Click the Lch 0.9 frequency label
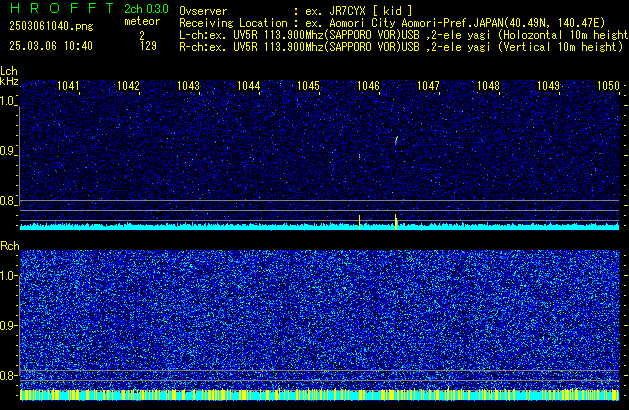The width and height of the screenshot is (629, 410). 8,151
